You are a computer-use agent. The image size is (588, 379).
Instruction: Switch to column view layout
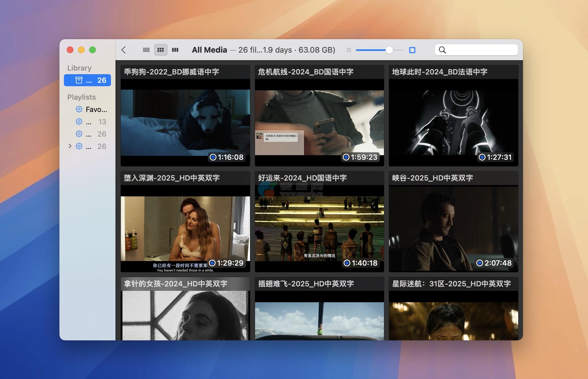click(x=175, y=50)
